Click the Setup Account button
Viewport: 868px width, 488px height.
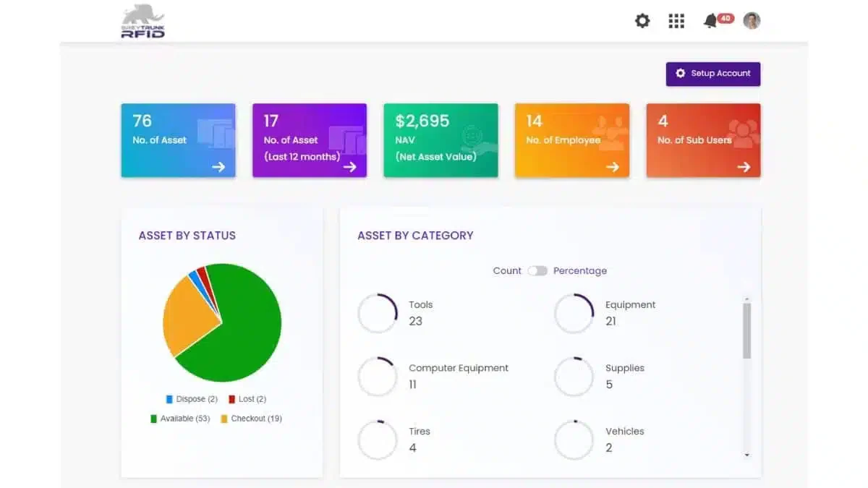tap(713, 74)
